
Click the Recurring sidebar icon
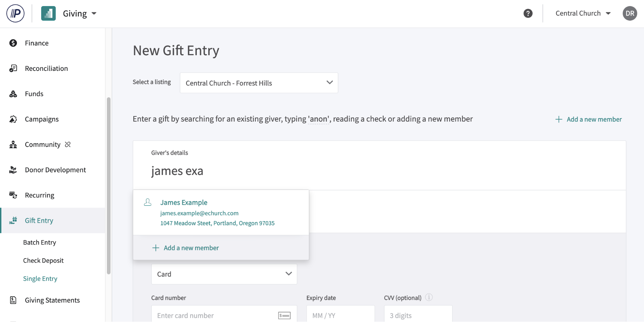[x=13, y=195]
